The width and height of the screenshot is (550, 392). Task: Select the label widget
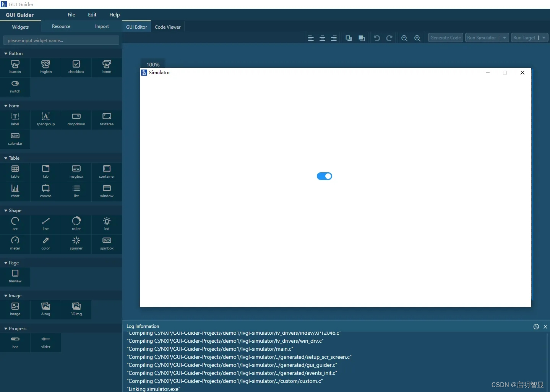pyautogui.click(x=15, y=119)
